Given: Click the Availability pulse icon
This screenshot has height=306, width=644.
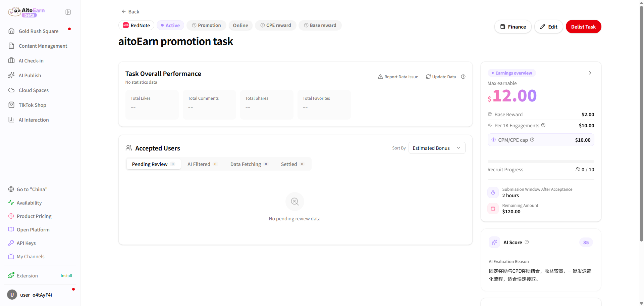Looking at the screenshot, I should tap(11, 203).
